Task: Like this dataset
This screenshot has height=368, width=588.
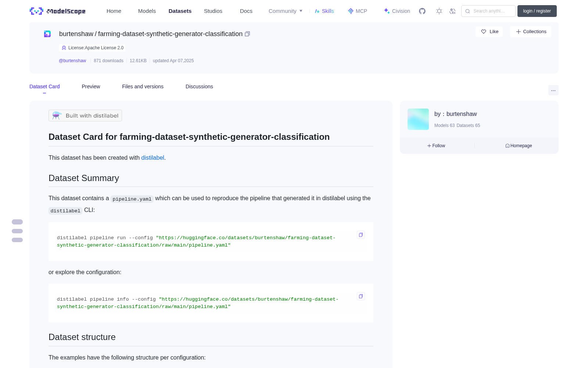Action: [x=489, y=32]
